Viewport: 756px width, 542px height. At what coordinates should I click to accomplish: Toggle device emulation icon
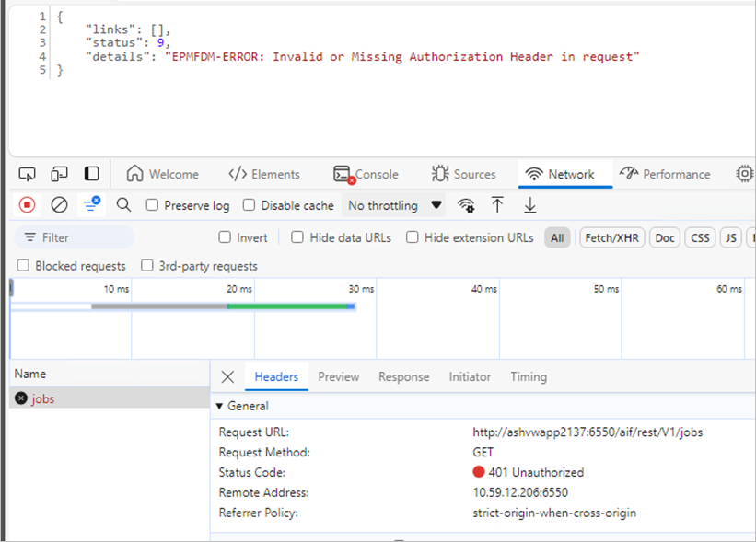(x=59, y=174)
